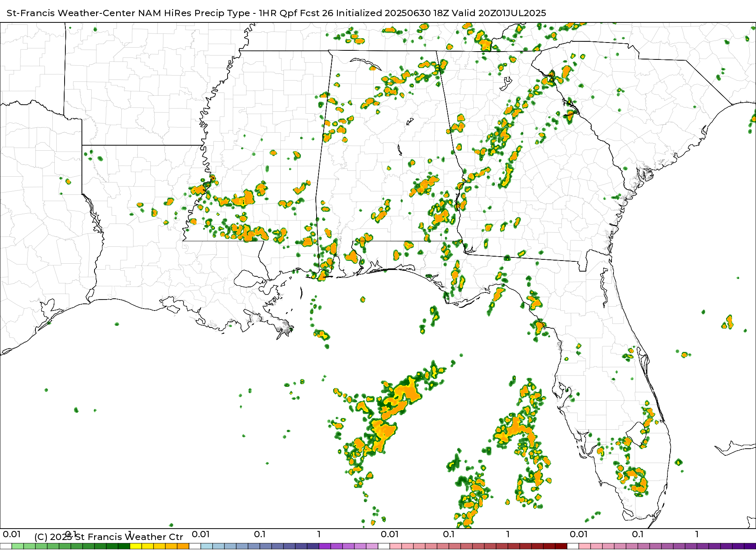The height and width of the screenshot is (551, 756).
Task: Click the map title starting 'St-Francis Weather-Center NAM HiRes'
Action: click(x=276, y=13)
